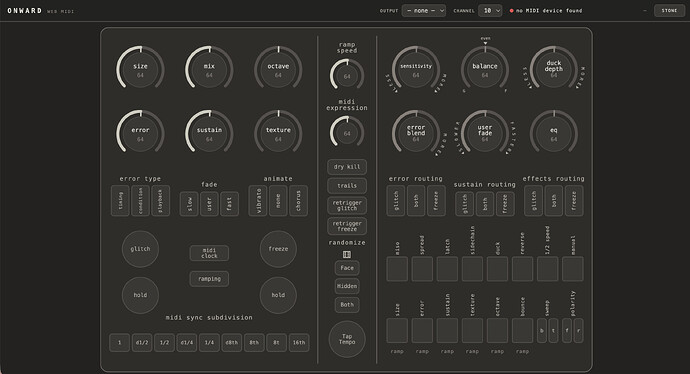Adjust the ramp speed knob
The image size is (690, 374).
click(x=347, y=75)
